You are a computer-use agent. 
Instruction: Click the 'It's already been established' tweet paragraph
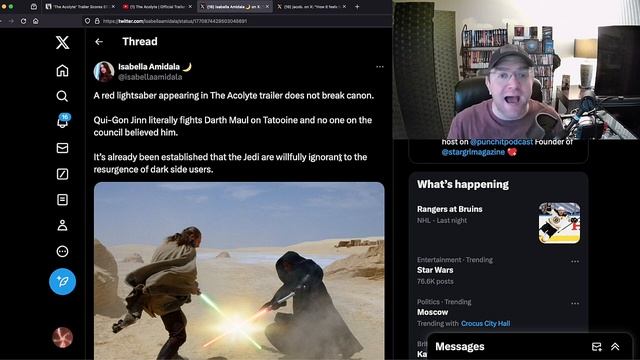pos(230,163)
